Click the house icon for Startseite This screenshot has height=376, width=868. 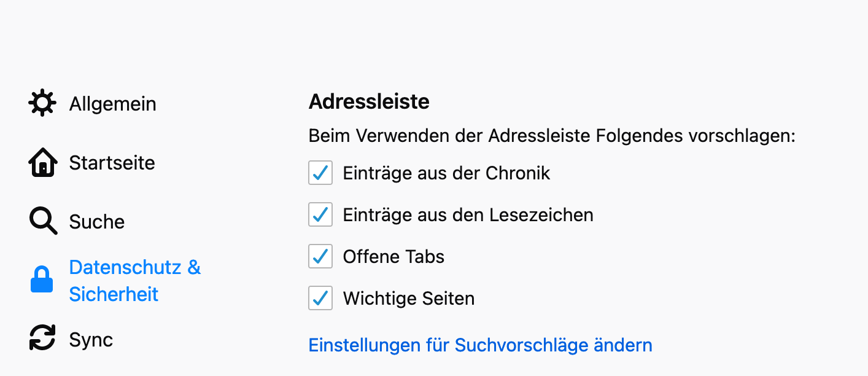42,163
